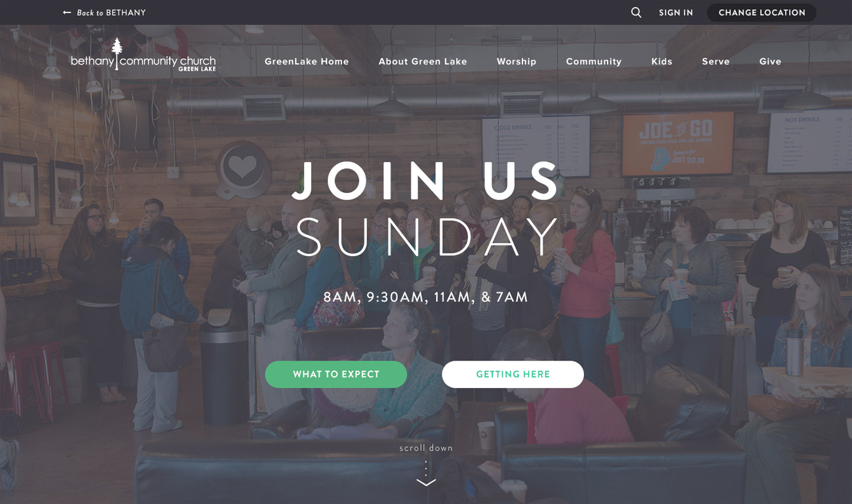Click the back arrow icon beside Bethany
Image resolution: width=852 pixels, height=504 pixels.
pos(67,13)
